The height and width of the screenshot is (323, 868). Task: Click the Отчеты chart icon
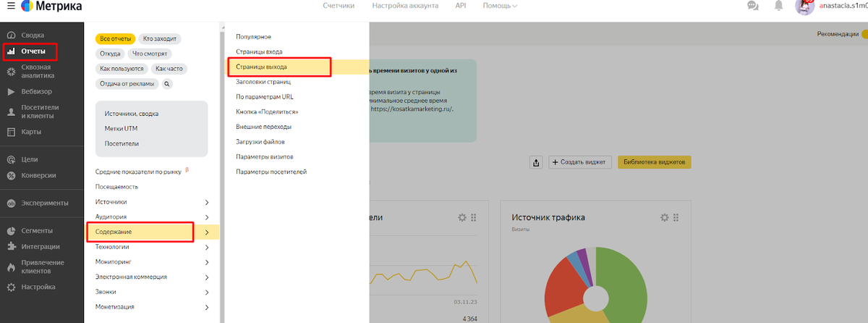coord(11,51)
